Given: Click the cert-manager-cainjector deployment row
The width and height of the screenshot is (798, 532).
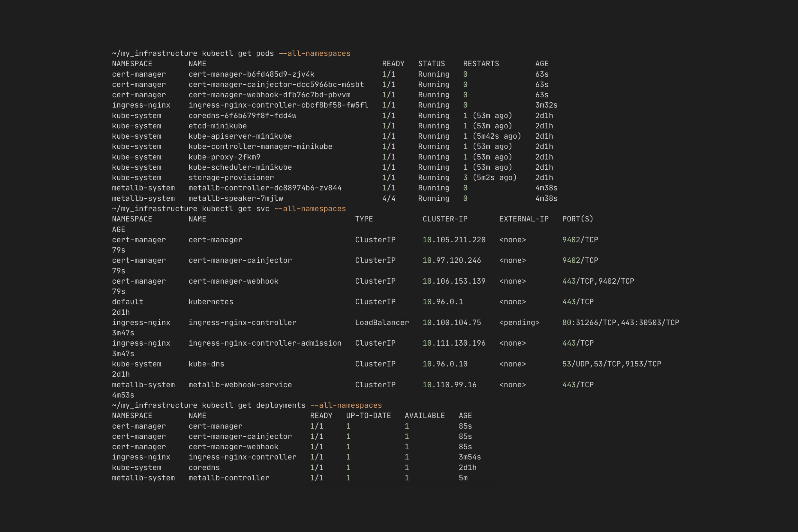Looking at the screenshot, I should [240, 436].
